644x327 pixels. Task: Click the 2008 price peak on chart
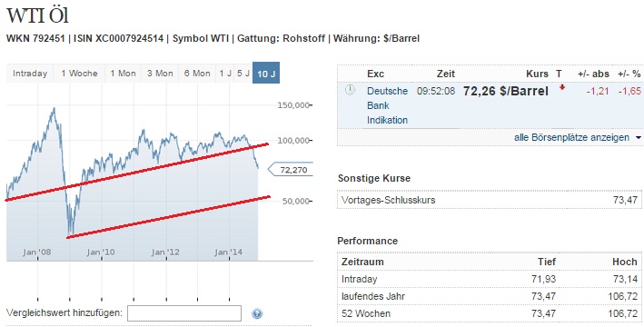point(54,108)
